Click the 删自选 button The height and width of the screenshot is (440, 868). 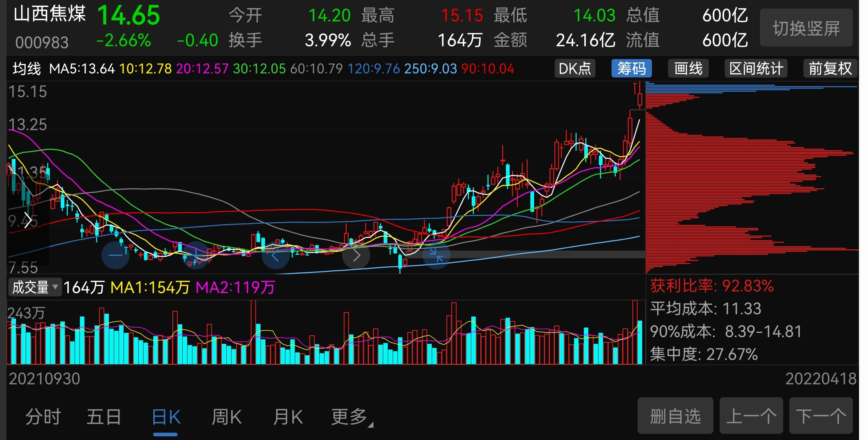pyautogui.click(x=675, y=416)
